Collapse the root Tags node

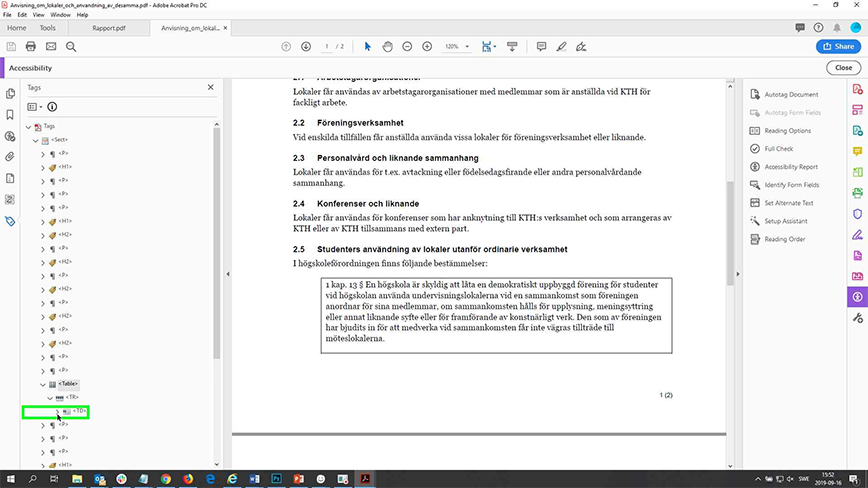pos(28,127)
